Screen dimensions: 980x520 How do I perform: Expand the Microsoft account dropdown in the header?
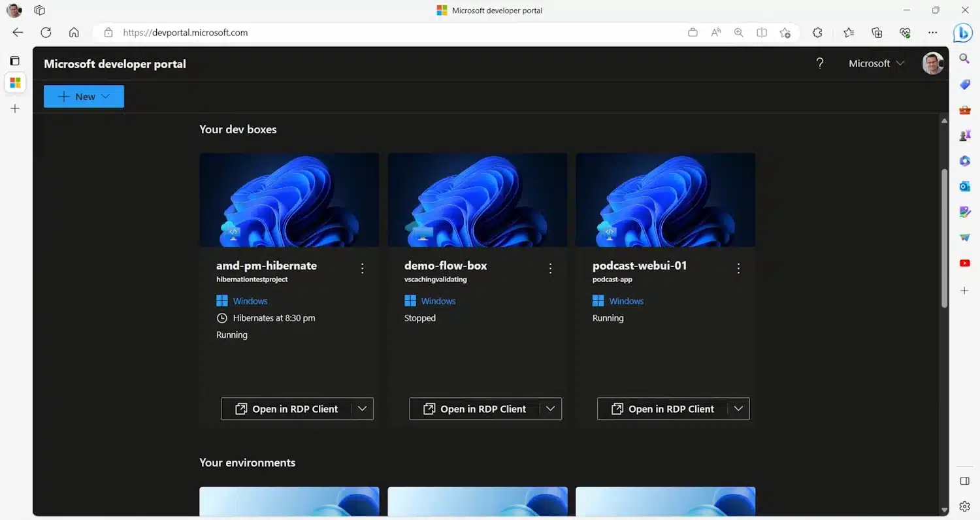click(x=901, y=63)
